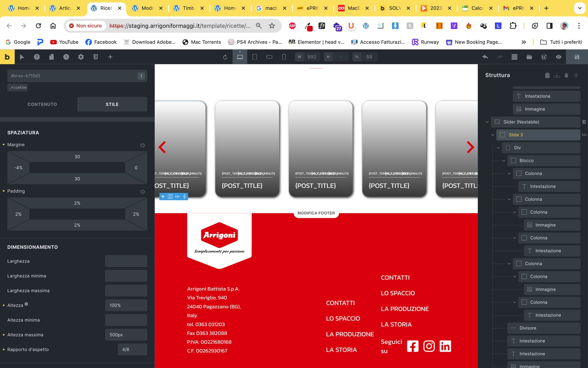
Task: Toggle linked padding values with the chain icon
Action: coord(142,192)
